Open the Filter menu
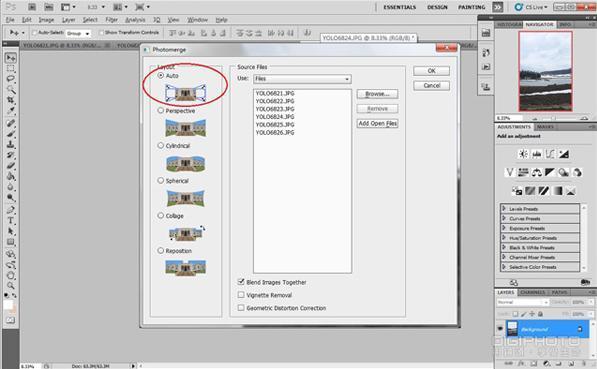 pyautogui.click(x=111, y=20)
